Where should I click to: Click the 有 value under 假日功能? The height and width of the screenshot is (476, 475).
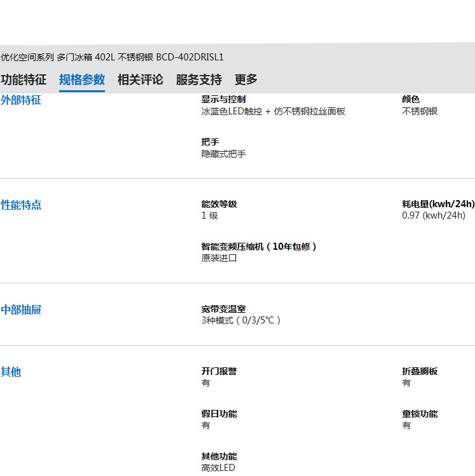pos(205,425)
